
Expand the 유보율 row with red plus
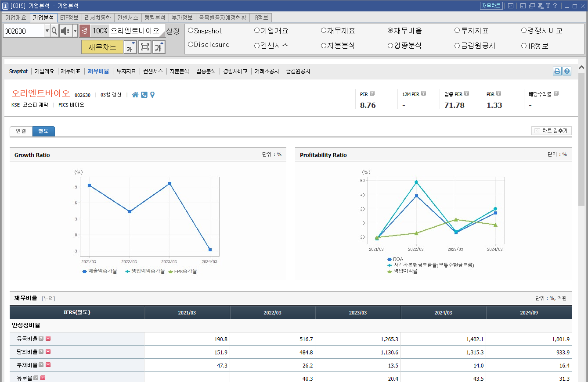point(43,378)
